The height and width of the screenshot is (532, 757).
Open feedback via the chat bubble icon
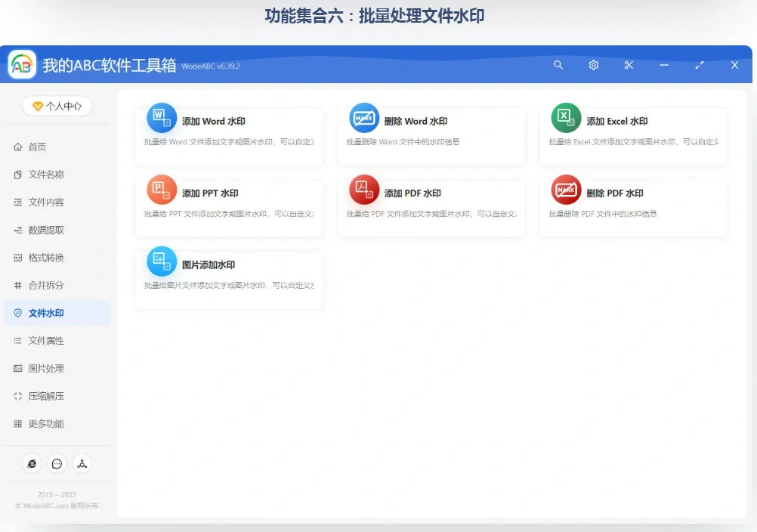pos(57,464)
